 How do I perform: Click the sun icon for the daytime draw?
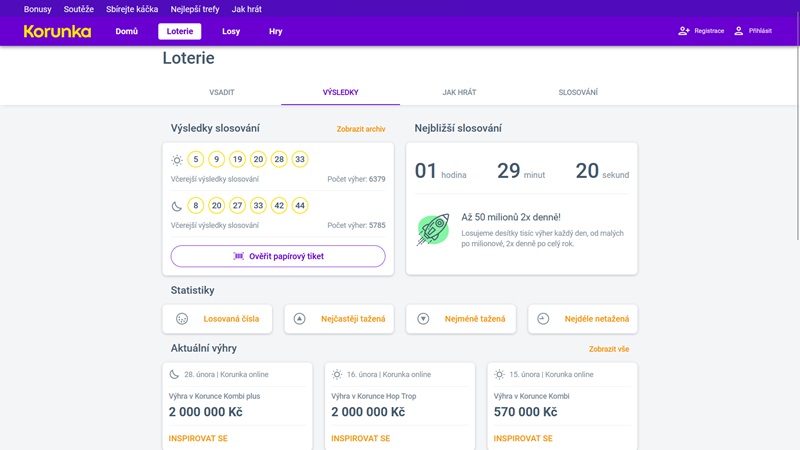pyautogui.click(x=177, y=160)
